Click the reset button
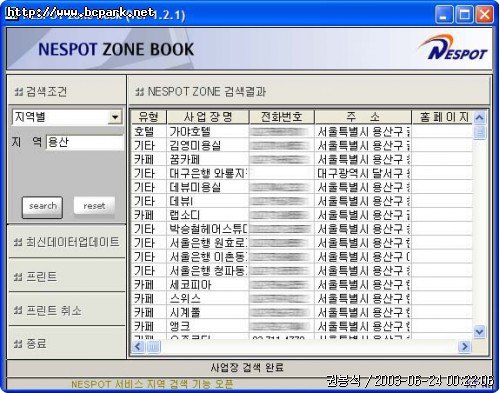The image size is (500, 393). pyautogui.click(x=94, y=206)
